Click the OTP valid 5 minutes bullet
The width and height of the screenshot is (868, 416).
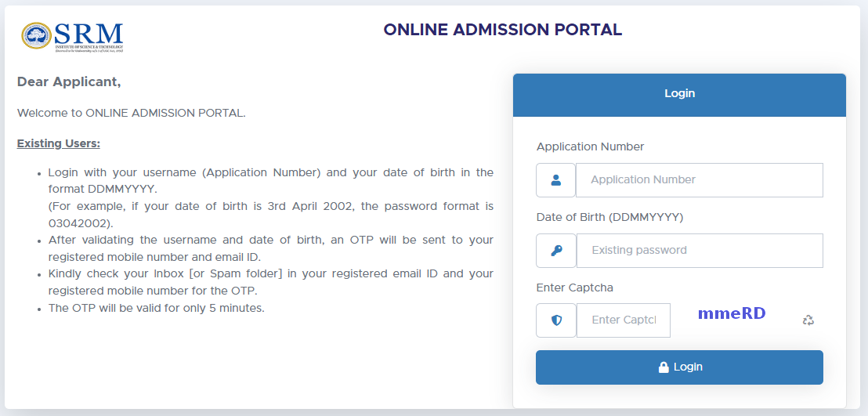tap(156, 308)
